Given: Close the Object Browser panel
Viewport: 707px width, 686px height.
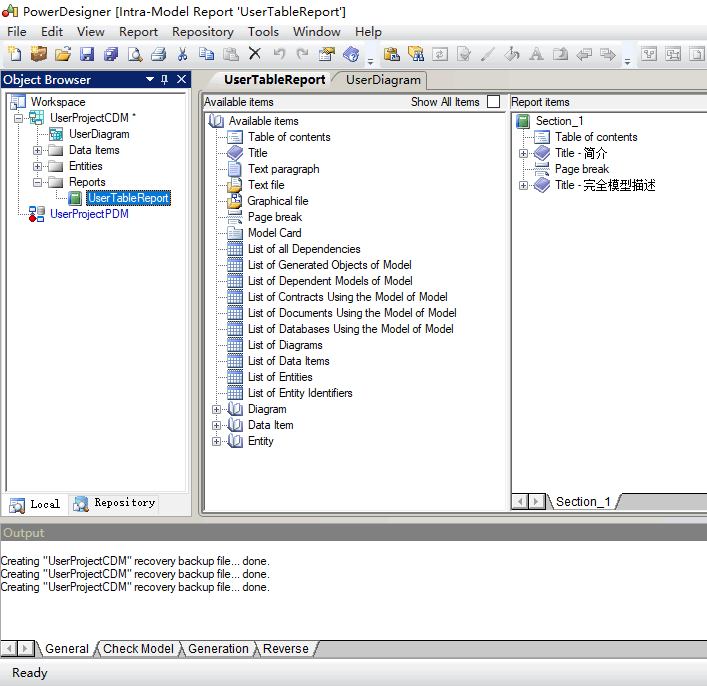Looking at the screenshot, I should point(181,79).
